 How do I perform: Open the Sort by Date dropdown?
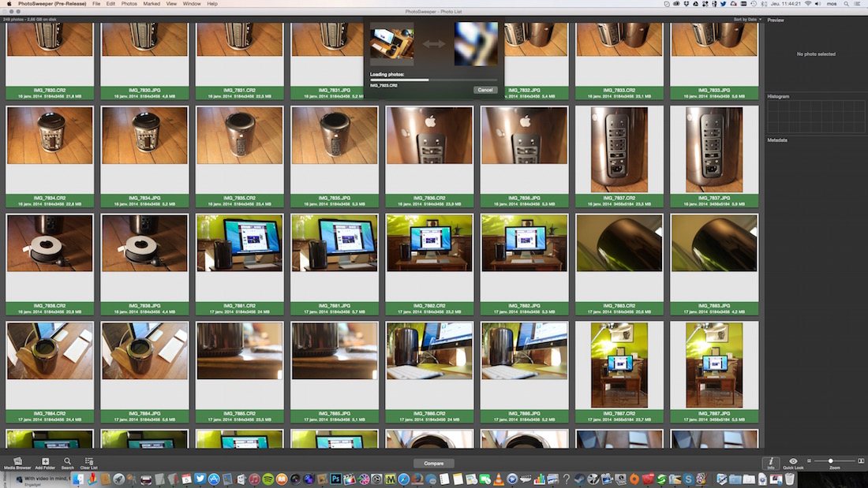[747, 20]
